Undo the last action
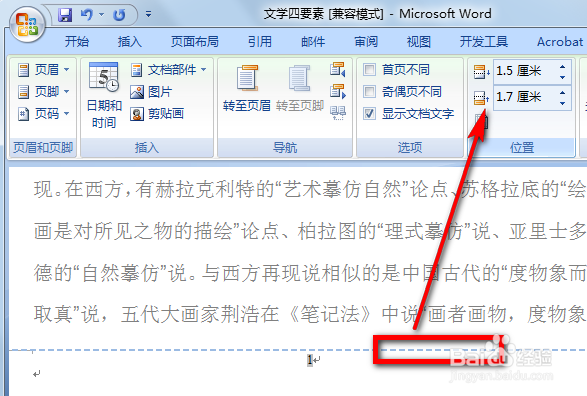Screen dimensions: 587x396 point(87,15)
